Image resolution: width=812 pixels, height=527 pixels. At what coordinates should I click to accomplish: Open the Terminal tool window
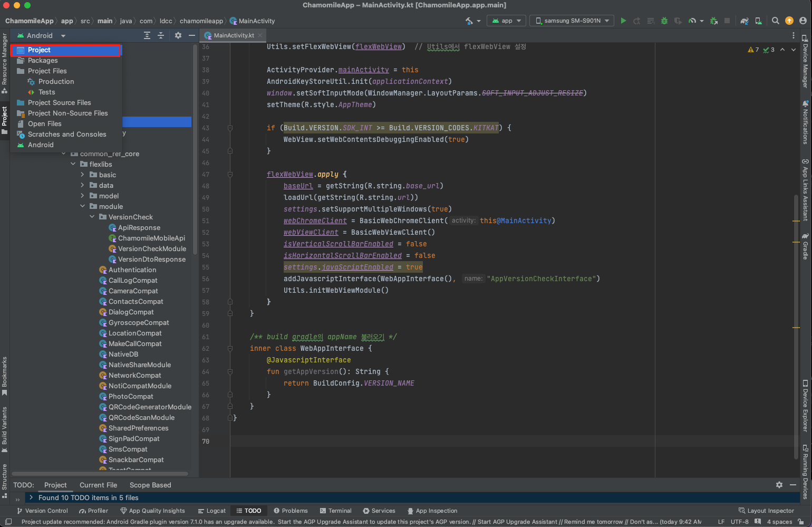point(335,511)
